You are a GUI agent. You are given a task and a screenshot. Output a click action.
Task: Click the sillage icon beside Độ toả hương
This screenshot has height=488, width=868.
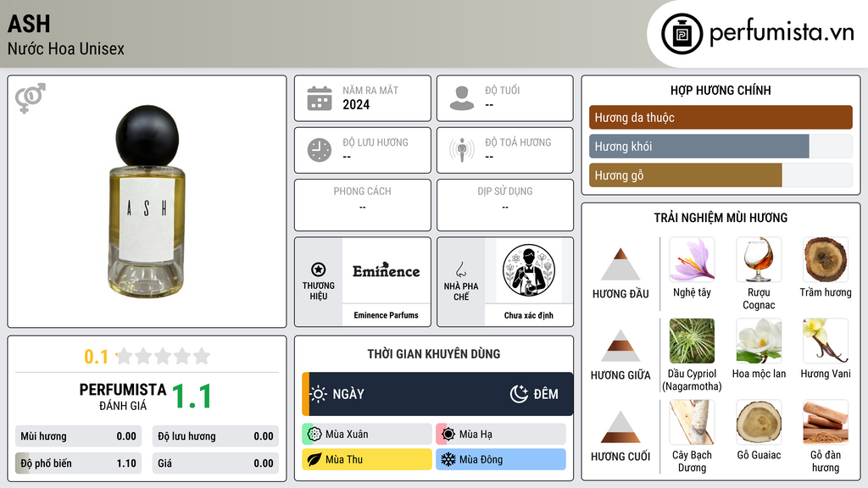pyautogui.click(x=462, y=150)
